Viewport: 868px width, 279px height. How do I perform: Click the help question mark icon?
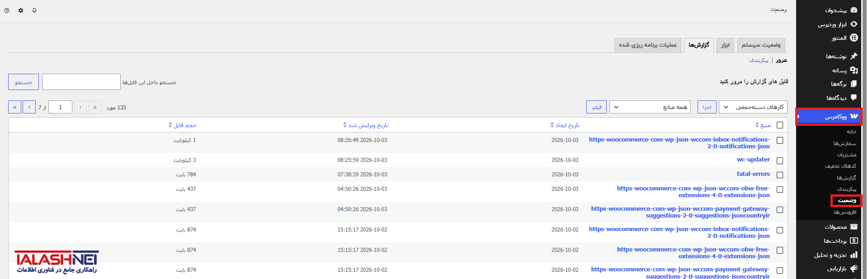click(7, 10)
